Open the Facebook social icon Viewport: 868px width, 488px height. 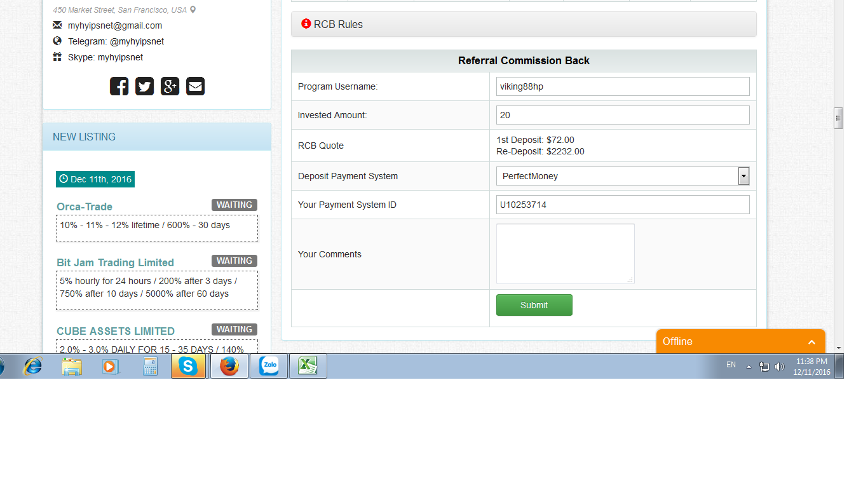(x=119, y=86)
